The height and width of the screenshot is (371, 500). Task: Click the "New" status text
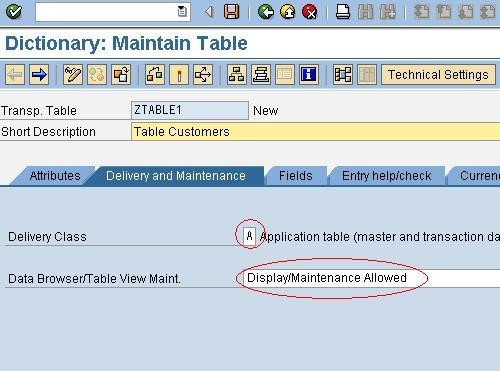click(x=266, y=111)
